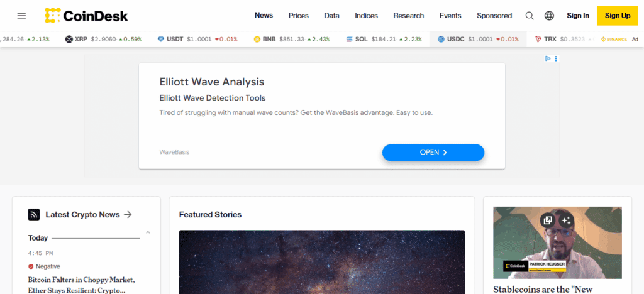The image size is (644, 294).
Task: Select the USDC coin icon in ticker
Action: [441, 40]
